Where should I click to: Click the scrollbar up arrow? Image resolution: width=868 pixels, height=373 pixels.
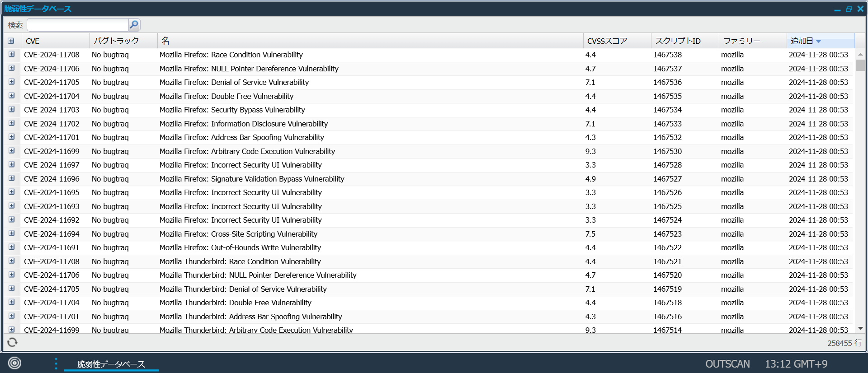coord(860,54)
